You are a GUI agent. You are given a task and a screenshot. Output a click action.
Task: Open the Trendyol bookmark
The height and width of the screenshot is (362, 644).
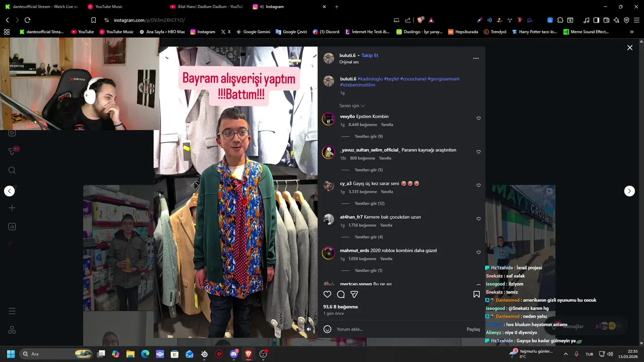point(495,32)
